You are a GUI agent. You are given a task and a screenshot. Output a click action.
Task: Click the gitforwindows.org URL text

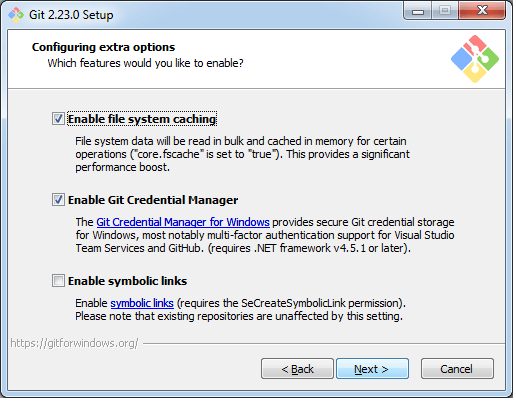[74, 343]
